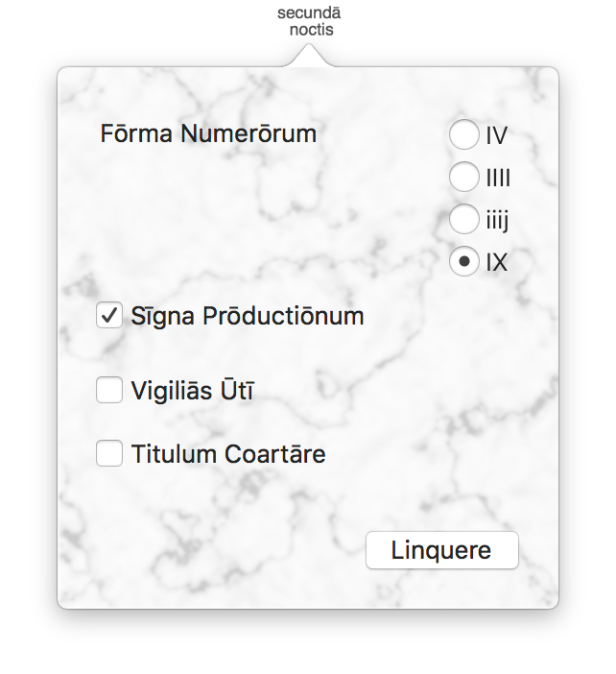The width and height of the screenshot is (616, 674).
Task: Pick the iiij numeral form radio button
Action: click(x=464, y=219)
